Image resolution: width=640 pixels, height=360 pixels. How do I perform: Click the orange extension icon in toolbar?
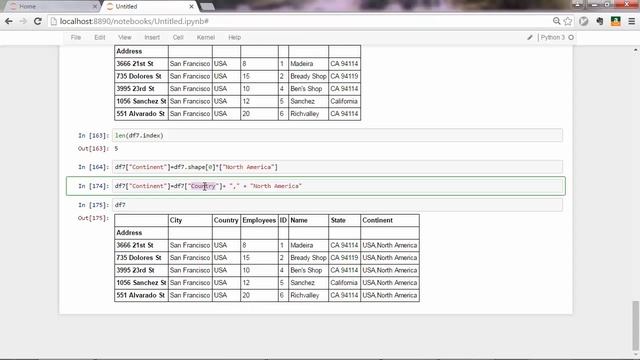(x=616, y=21)
